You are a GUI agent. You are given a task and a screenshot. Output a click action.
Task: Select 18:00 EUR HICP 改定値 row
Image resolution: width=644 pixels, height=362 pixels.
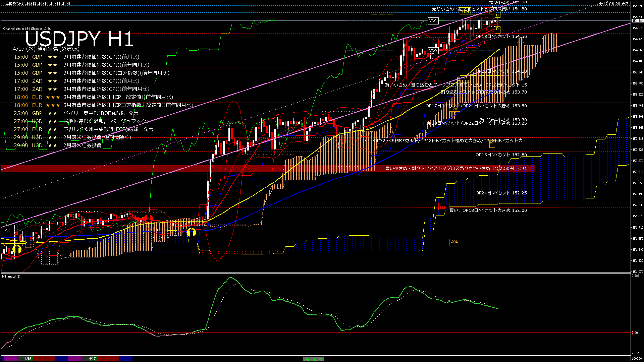[94, 97]
